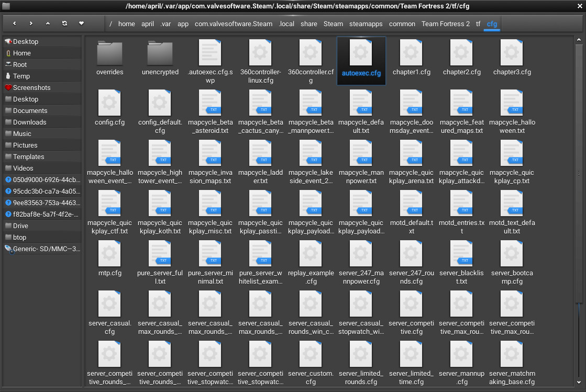The height and width of the screenshot is (392, 586).
Task: Open bookmarks with the heart icon
Action: click(x=82, y=24)
